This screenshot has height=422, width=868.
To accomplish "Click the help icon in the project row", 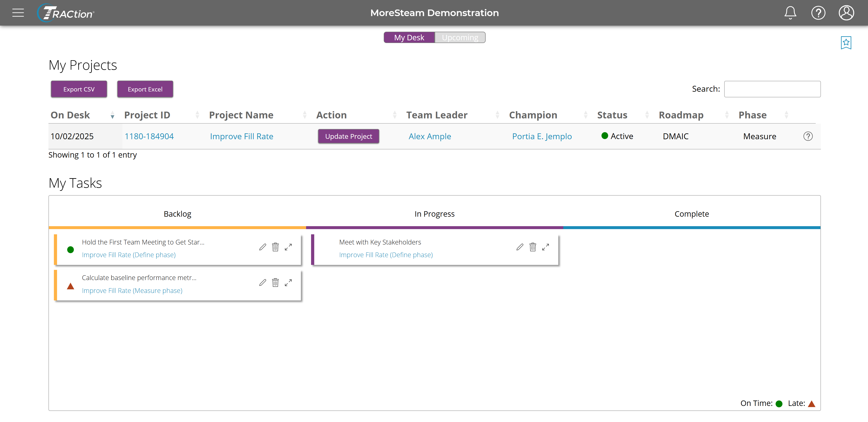I will coord(808,136).
